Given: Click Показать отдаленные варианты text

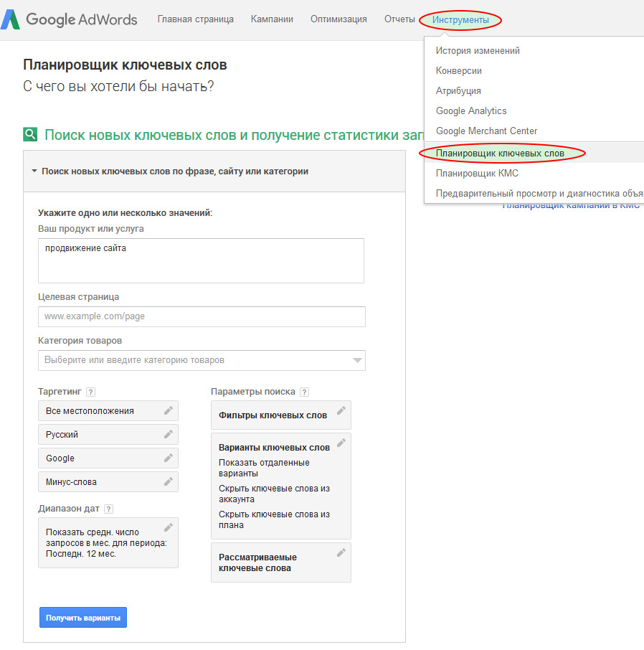Looking at the screenshot, I should [264, 468].
